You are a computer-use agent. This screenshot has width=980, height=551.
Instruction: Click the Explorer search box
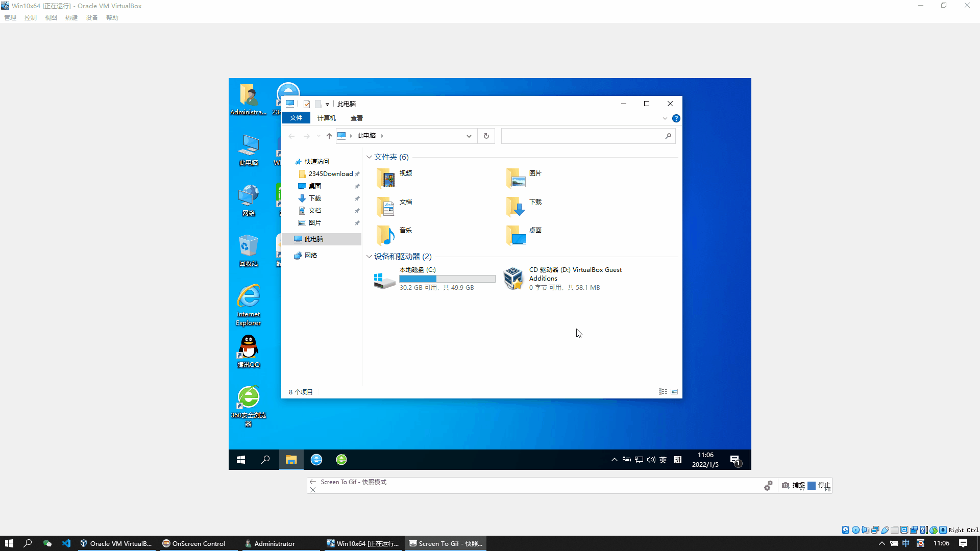click(582, 136)
